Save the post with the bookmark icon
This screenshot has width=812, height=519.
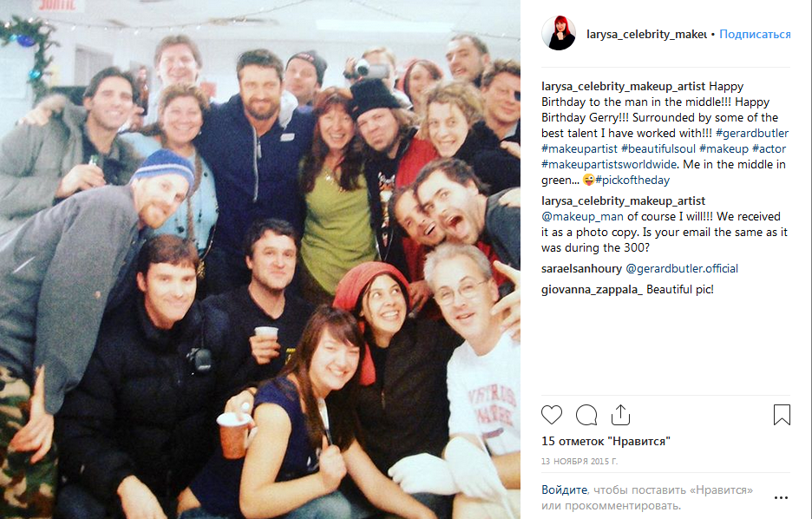pos(782,415)
